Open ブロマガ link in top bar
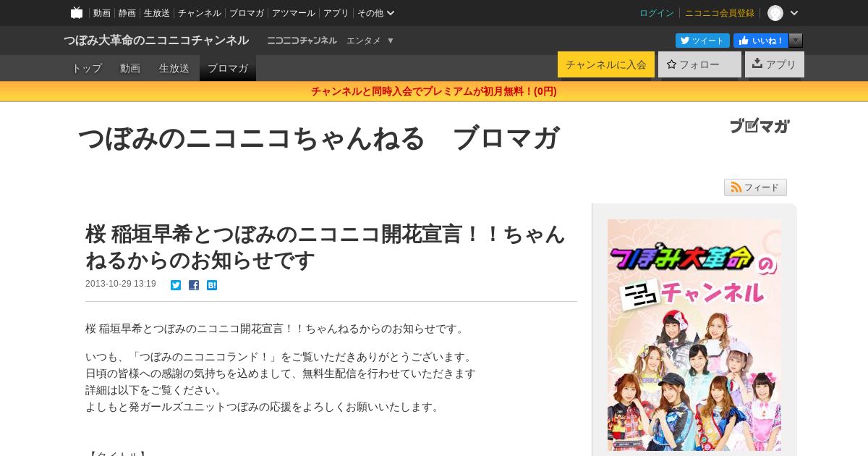The image size is (868, 456). click(247, 13)
